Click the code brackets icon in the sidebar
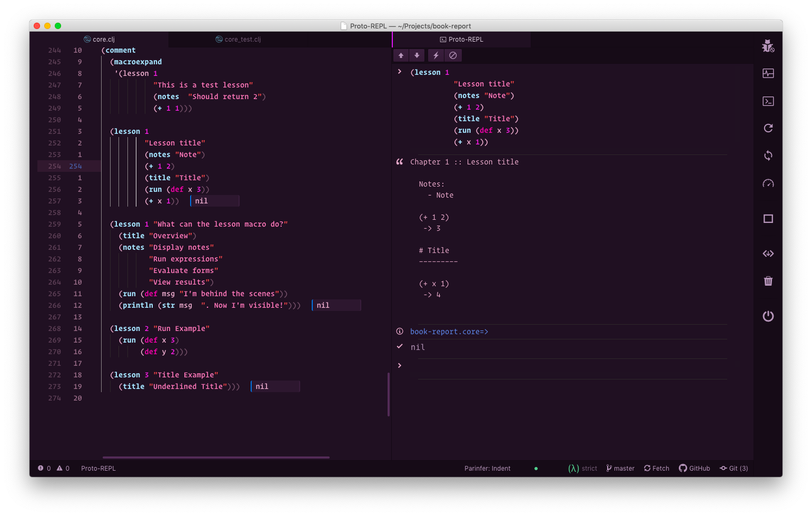The image size is (812, 516). [768, 254]
